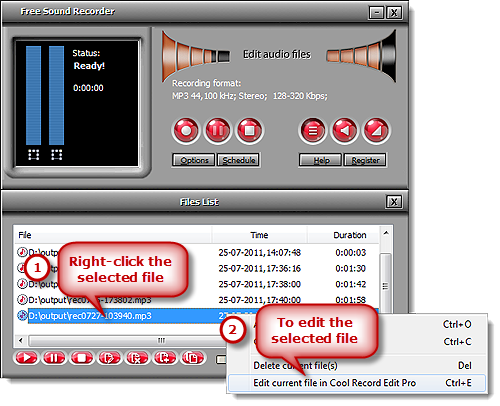Click the remove file icon with X

(x=137, y=358)
